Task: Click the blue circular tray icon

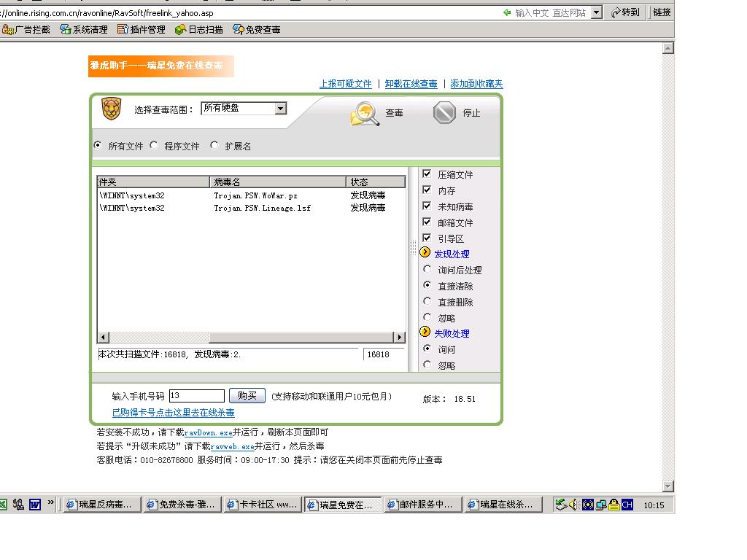Action: (x=588, y=505)
